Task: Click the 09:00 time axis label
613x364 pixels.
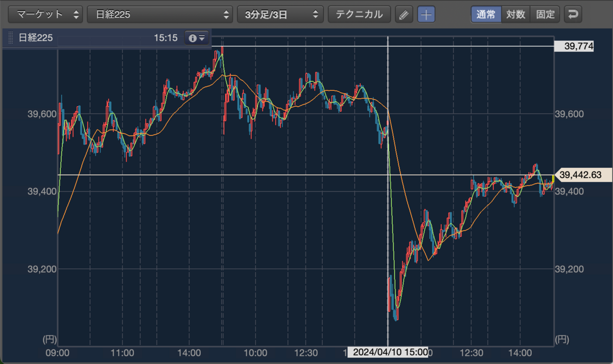Action: click(x=58, y=353)
